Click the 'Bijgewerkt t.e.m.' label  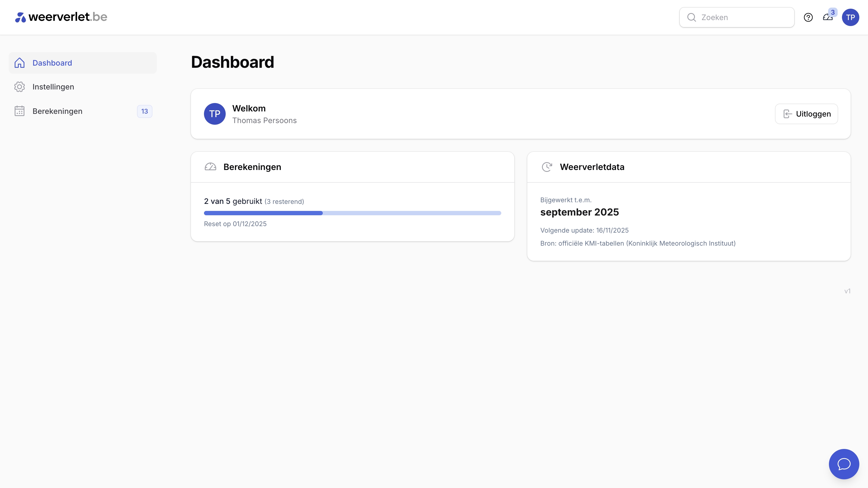(566, 200)
